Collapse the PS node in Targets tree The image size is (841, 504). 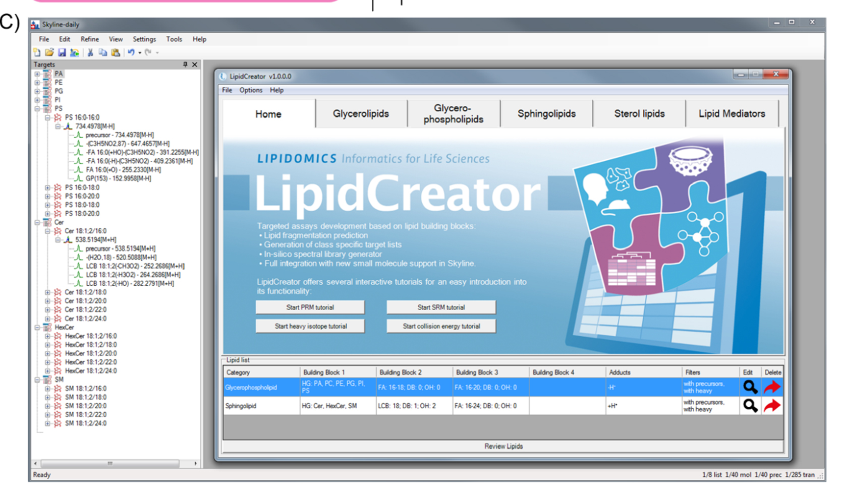37,109
